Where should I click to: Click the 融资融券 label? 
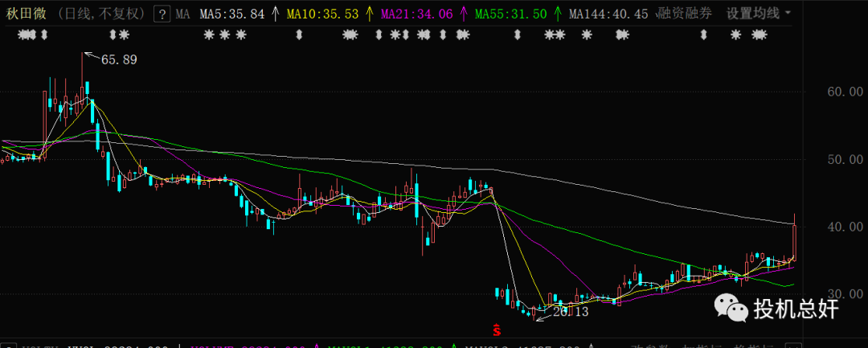tap(684, 14)
